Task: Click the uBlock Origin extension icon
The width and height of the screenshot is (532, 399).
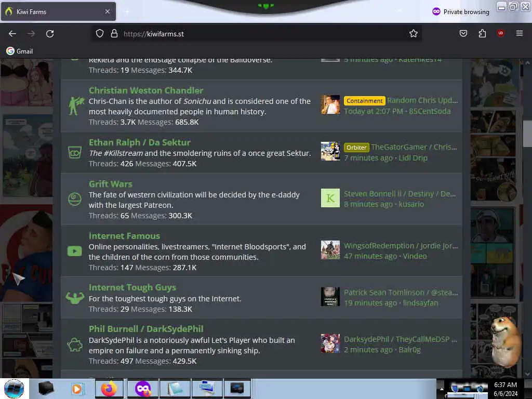Action: click(500, 33)
